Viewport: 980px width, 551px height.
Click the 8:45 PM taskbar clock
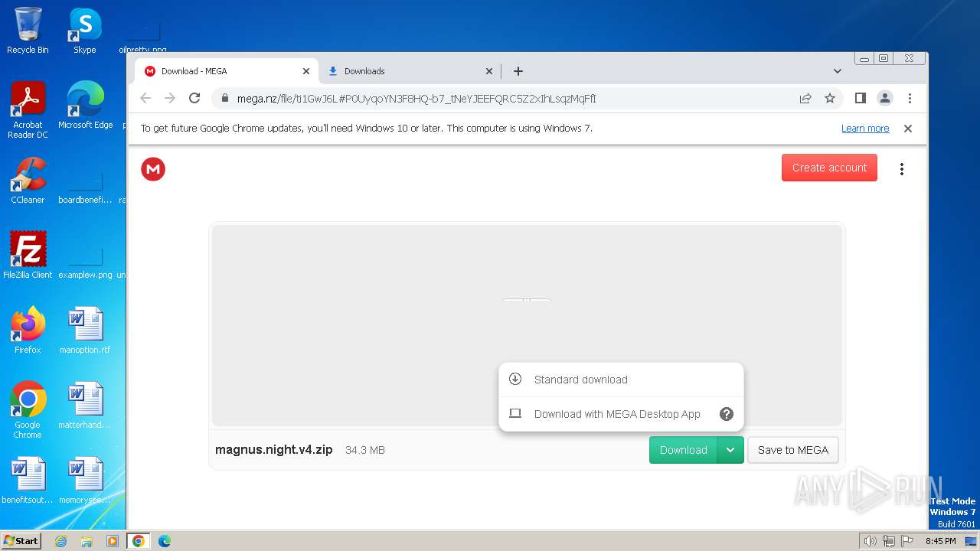[940, 541]
